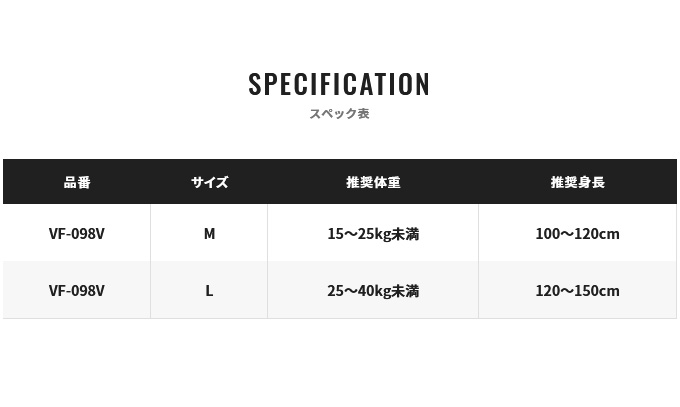
Task: Select the 15〜25kg未満 weight cell
Action: [x=373, y=234]
